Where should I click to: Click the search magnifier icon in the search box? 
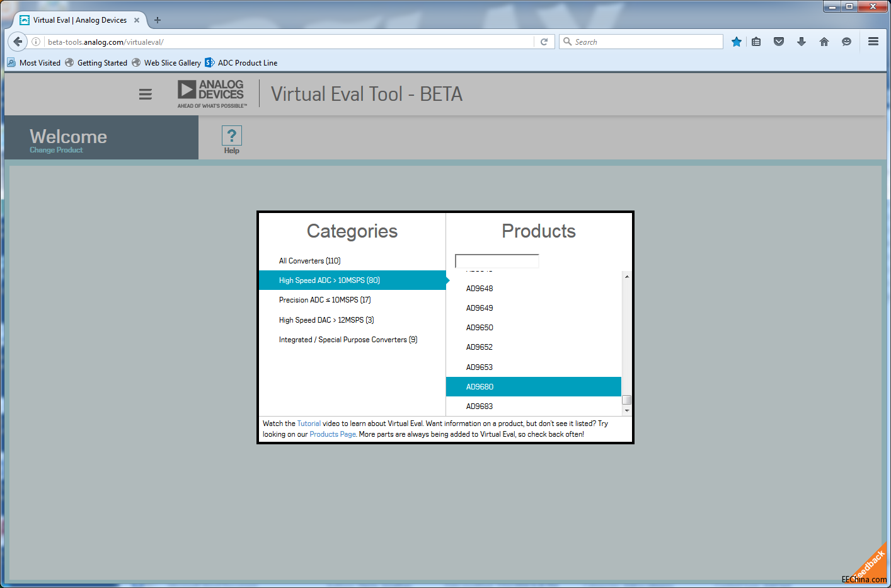(x=568, y=42)
